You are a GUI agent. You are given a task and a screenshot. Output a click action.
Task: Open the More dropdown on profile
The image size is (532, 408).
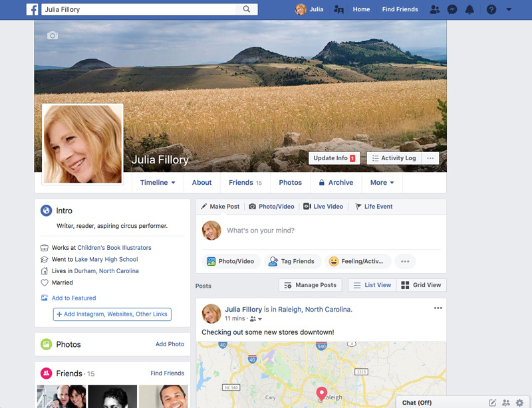pos(382,183)
